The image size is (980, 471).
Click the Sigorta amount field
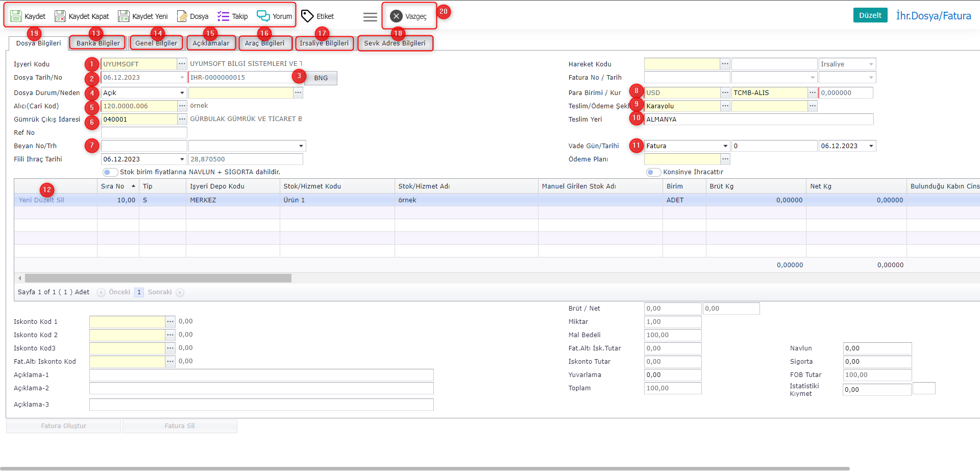coord(877,362)
